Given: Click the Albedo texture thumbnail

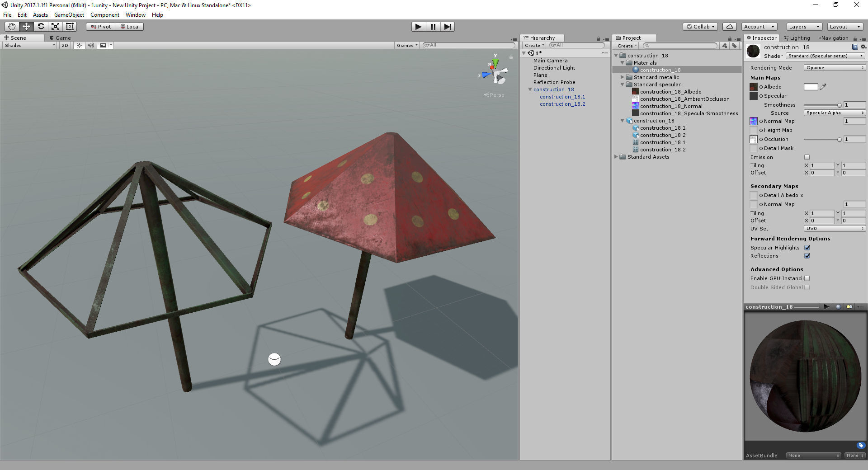Looking at the screenshot, I should (753, 87).
